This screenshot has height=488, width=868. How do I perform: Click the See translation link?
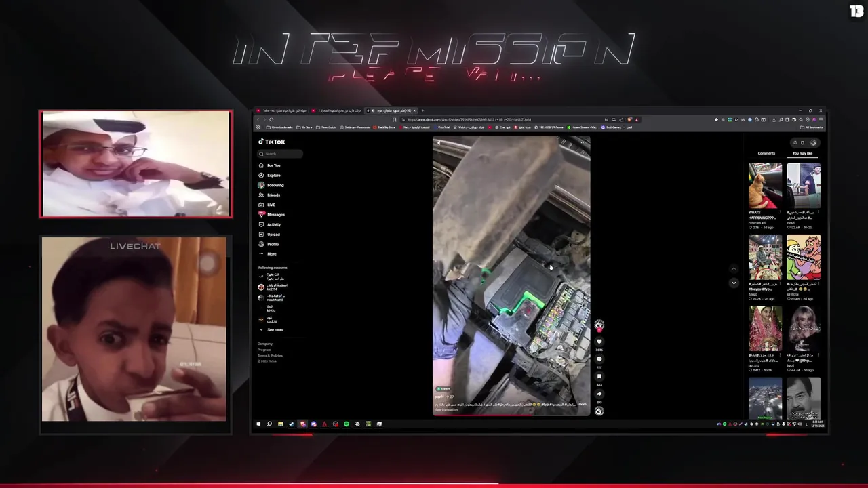(447, 410)
